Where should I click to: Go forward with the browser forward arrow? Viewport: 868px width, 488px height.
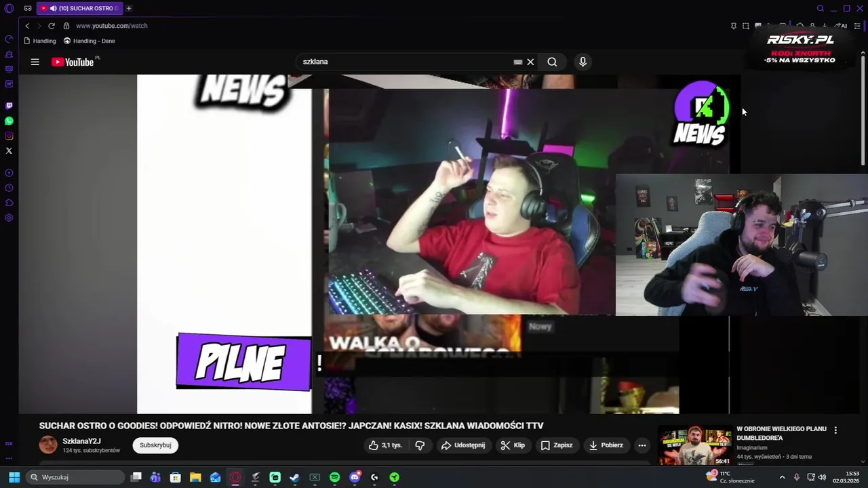(39, 26)
